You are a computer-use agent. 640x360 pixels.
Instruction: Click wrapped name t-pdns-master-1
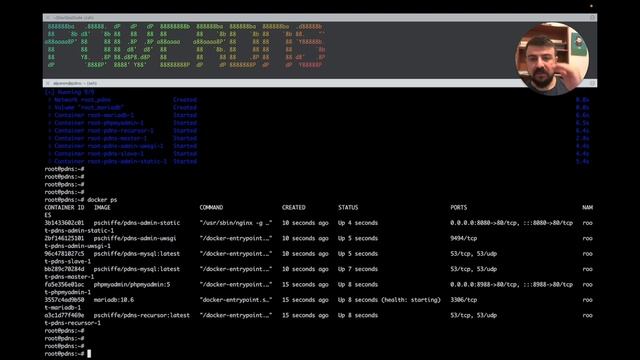(x=69, y=277)
